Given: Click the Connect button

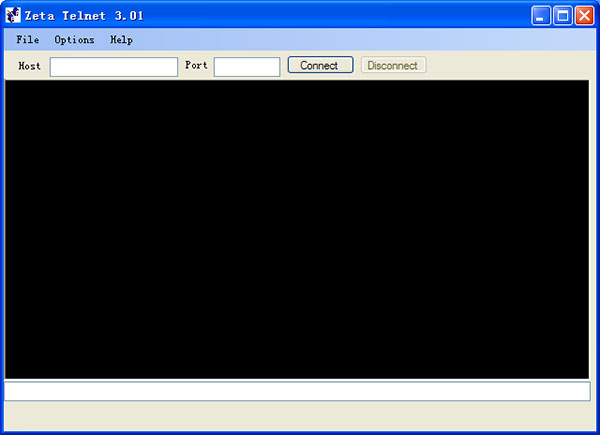Looking at the screenshot, I should tap(320, 65).
